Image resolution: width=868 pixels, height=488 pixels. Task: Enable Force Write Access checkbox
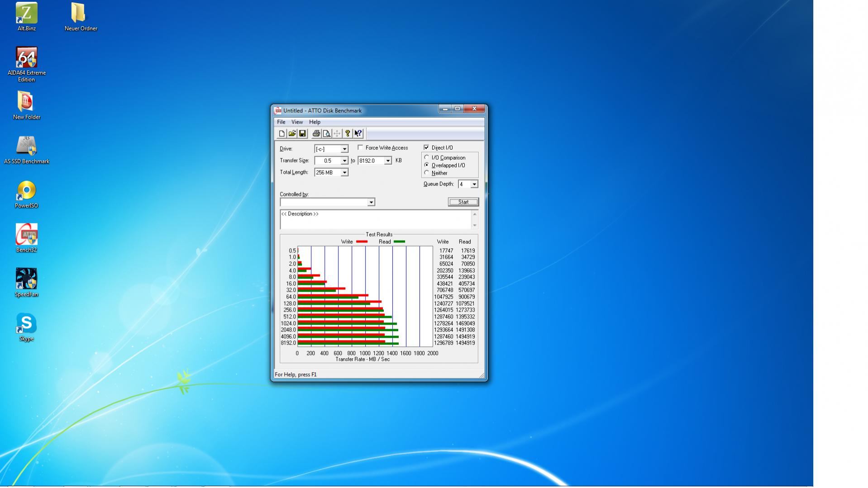[x=360, y=147]
